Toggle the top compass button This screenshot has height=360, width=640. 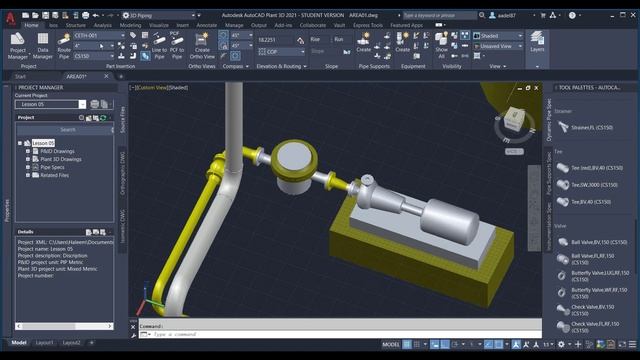click(223, 35)
